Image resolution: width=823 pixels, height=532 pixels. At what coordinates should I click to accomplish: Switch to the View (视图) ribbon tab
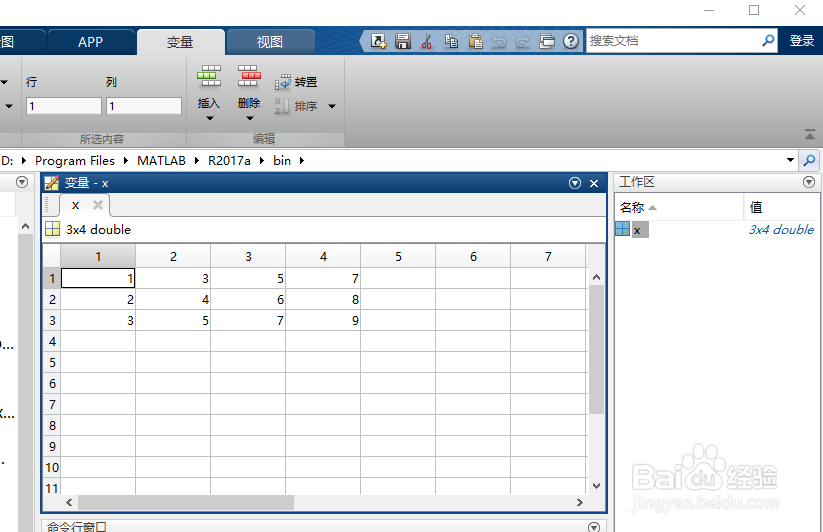(270, 42)
